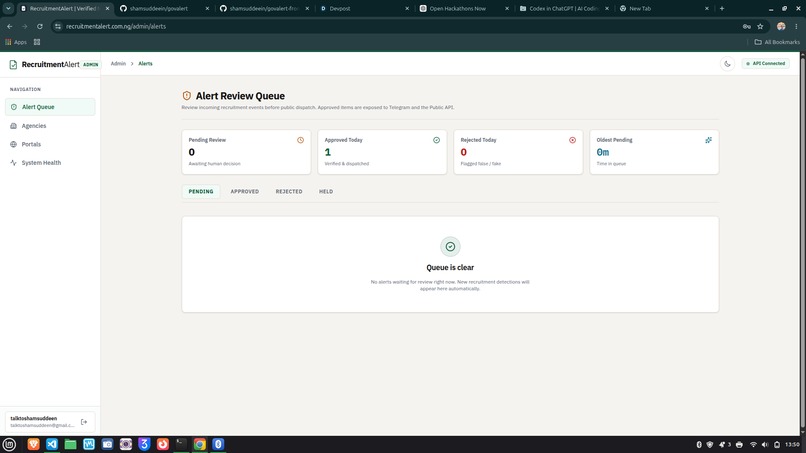Go back with the browser back arrow
Viewport: 806px width, 453px height.
click(10, 26)
